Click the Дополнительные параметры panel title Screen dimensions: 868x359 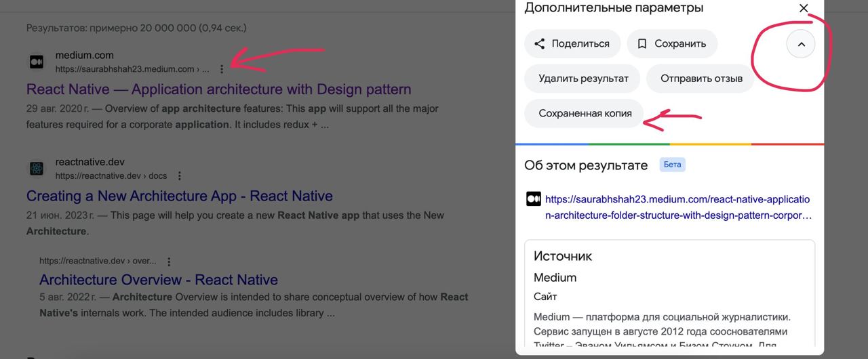pos(614,8)
